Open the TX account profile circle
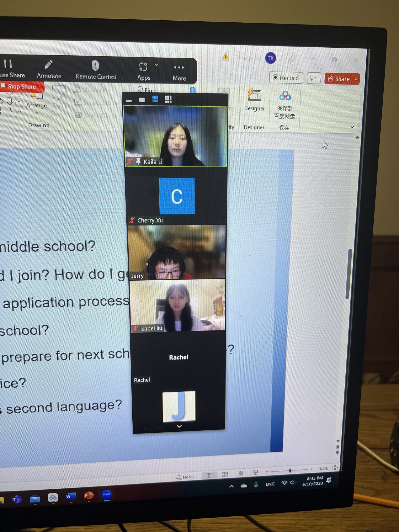This screenshot has height=532, width=399. (270, 58)
